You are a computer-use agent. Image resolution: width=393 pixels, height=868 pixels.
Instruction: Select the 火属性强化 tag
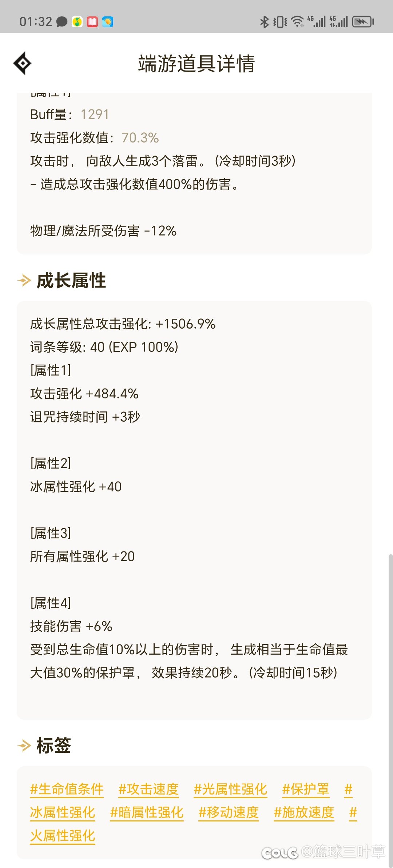[63, 836]
